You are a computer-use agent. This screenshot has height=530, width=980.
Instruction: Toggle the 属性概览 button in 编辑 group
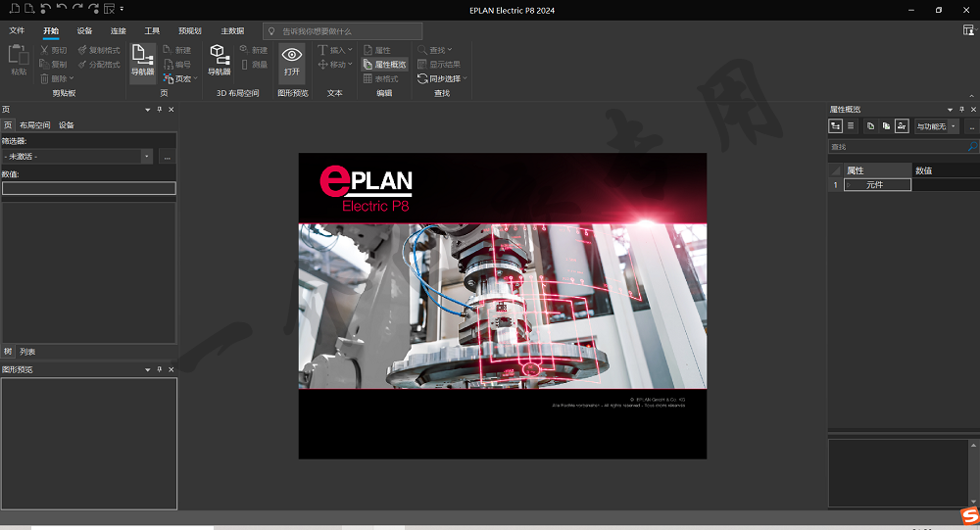pyautogui.click(x=384, y=64)
